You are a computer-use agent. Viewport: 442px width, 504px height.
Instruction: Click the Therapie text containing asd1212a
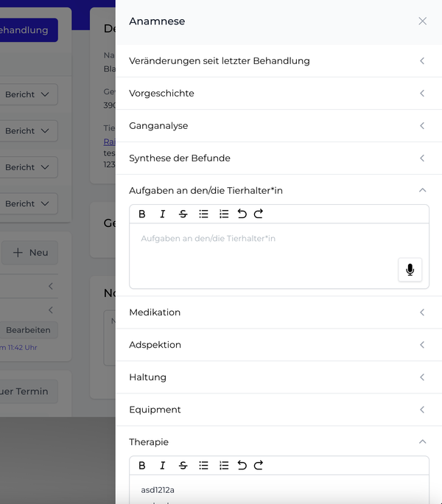tap(158, 490)
